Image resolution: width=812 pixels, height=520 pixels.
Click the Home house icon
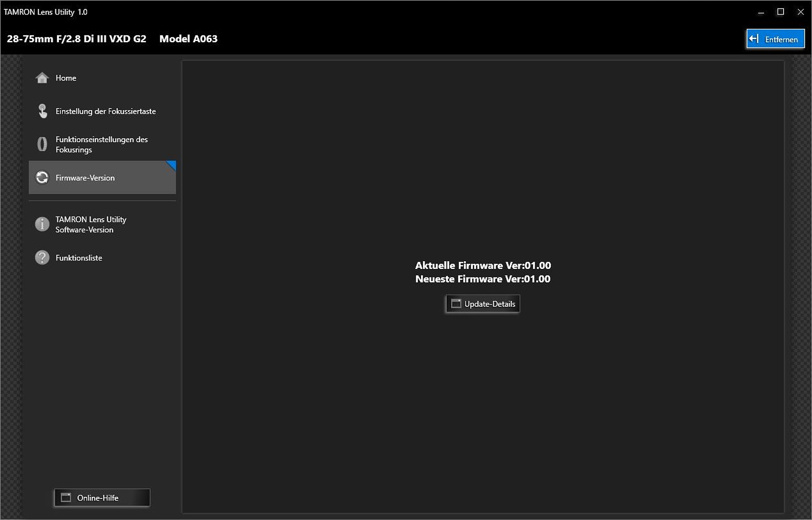pos(42,78)
